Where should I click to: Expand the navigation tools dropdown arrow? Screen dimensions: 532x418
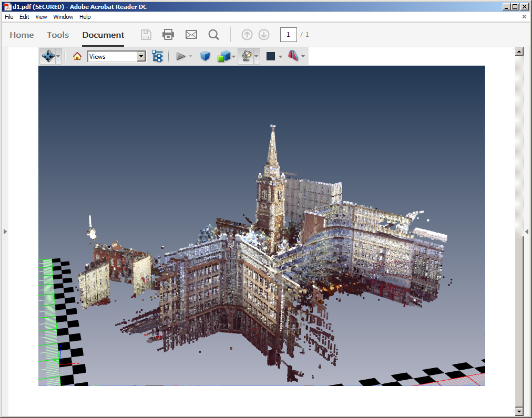pyautogui.click(x=58, y=56)
